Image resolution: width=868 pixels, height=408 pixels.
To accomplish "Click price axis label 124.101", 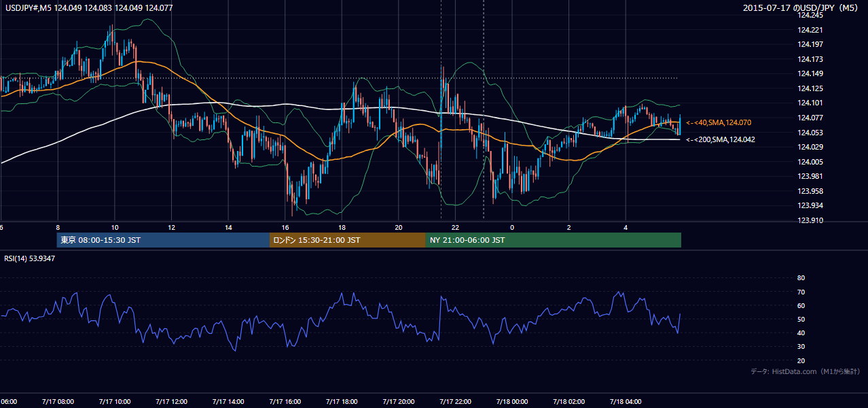I will click(x=810, y=103).
